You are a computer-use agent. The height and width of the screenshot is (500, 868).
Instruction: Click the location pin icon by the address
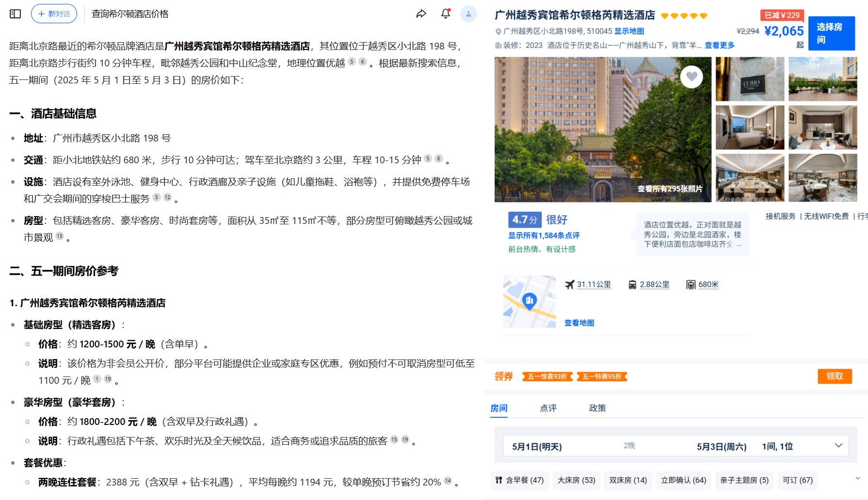(x=498, y=31)
